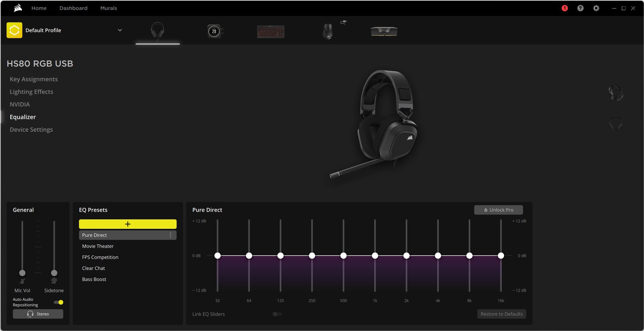The image size is (644, 331).
Task: Click the mic mute icon under Mic Vol
Action: [22, 281]
